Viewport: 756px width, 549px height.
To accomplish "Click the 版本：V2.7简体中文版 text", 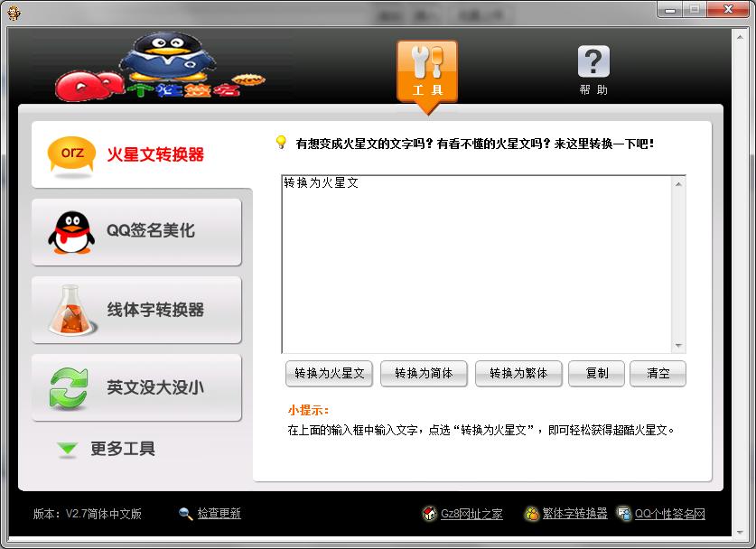I will pos(88,514).
